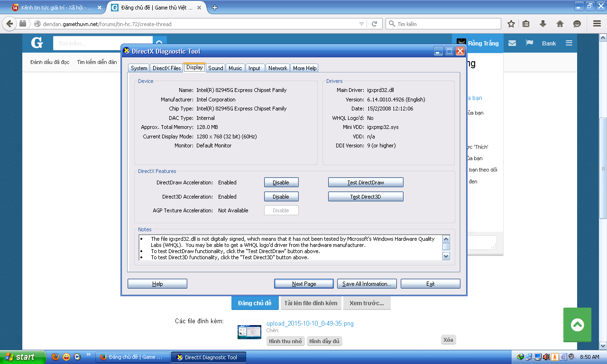Click Xem trước preview button
607x364 pixels.
click(367, 303)
